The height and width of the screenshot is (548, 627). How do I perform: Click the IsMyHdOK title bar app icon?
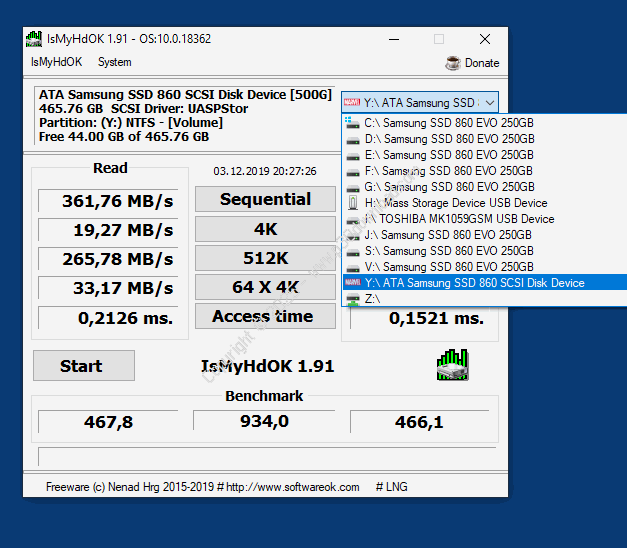pyautogui.click(x=34, y=39)
